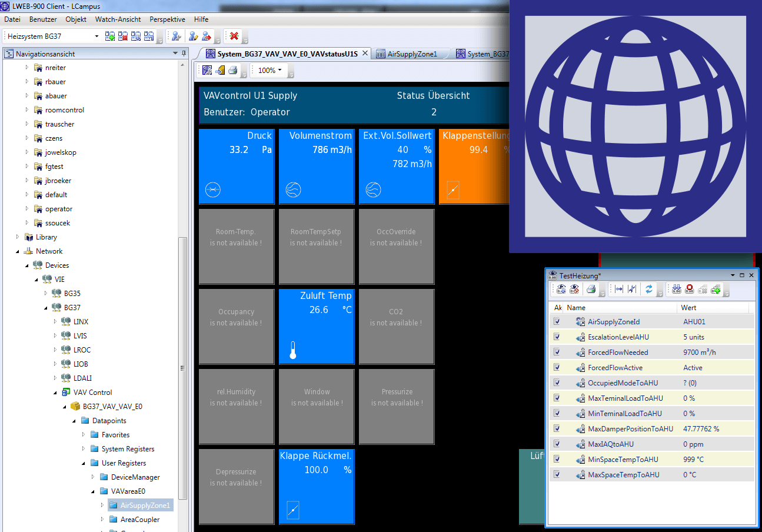Click the printer icon in graphic view toolbar
This screenshot has height=532, width=762.
pos(233,71)
